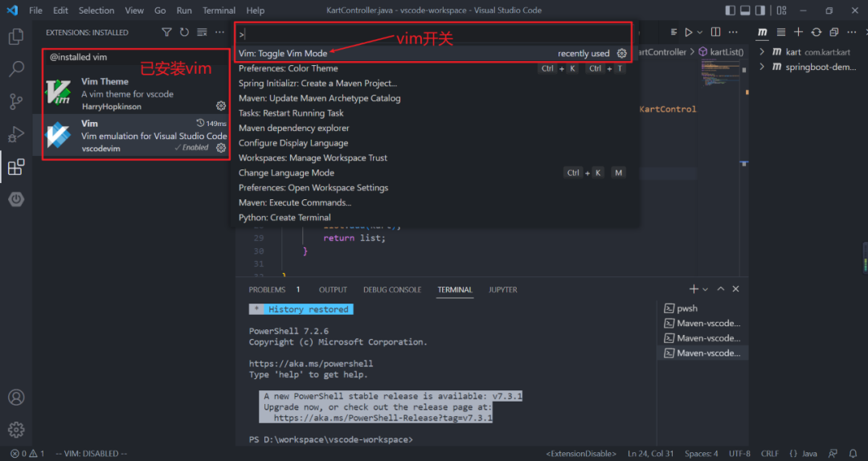The width and height of the screenshot is (868, 461).
Task: Open the Terminal menu
Action: [219, 10]
